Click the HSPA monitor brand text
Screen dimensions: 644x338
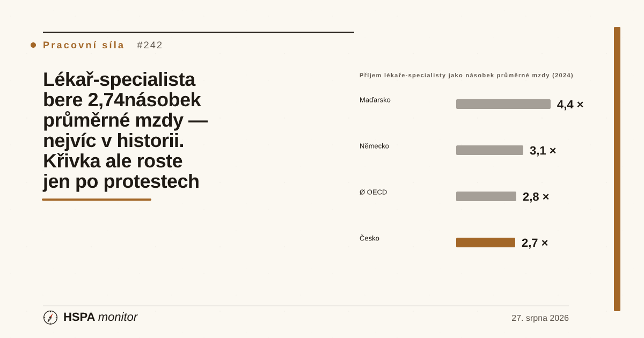(x=100, y=317)
